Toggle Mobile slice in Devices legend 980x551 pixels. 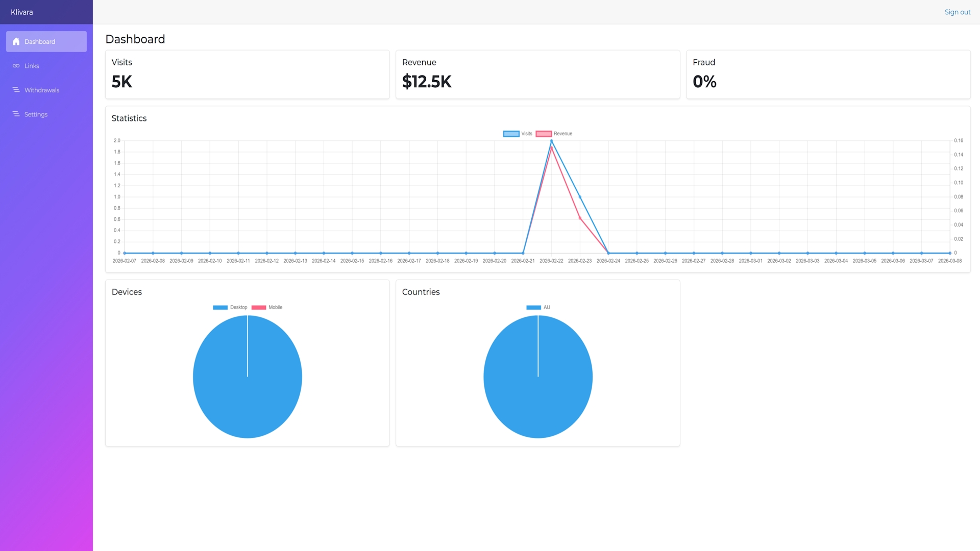pos(275,307)
